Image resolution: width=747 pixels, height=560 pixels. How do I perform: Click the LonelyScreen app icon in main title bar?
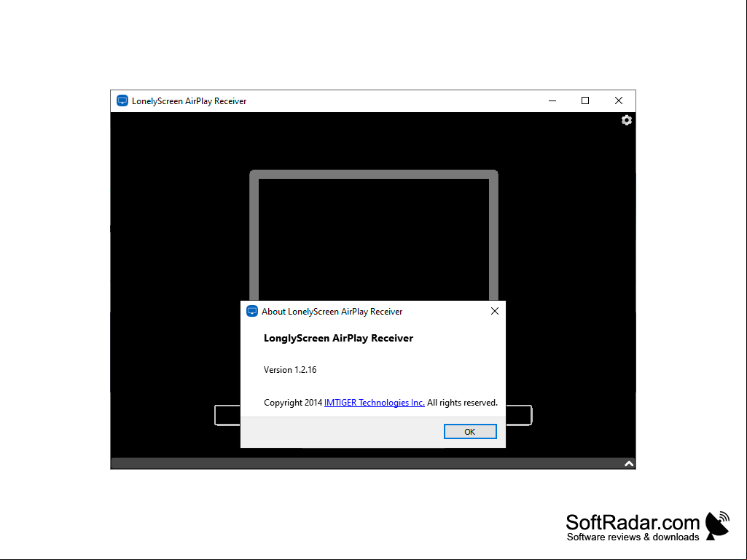pyautogui.click(x=122, y=100)
